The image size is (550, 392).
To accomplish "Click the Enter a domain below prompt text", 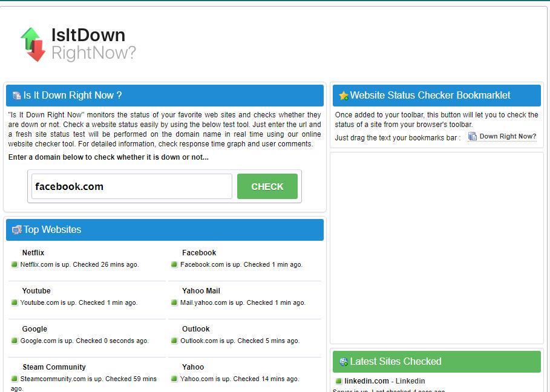I will pyautogui.click(x=108, y=157).
